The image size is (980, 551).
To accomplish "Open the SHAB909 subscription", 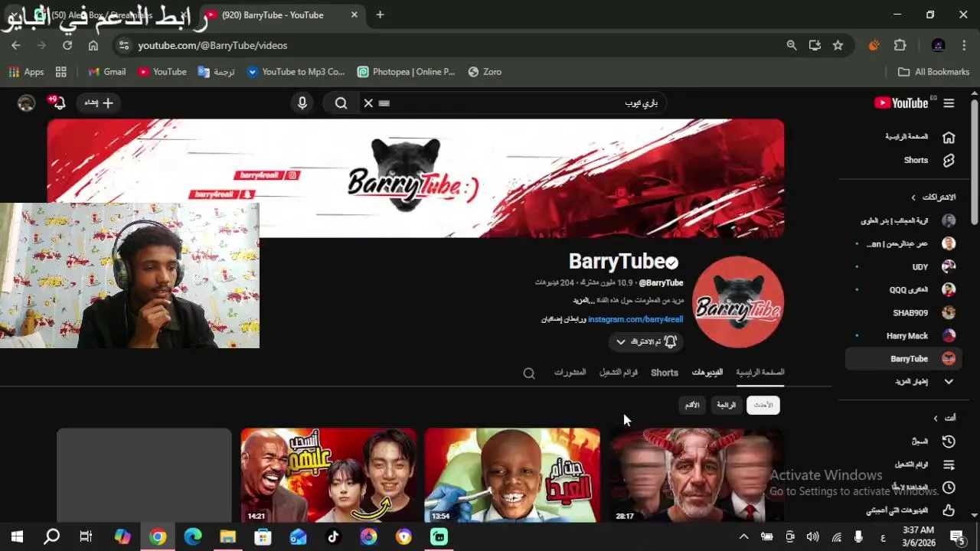I will pyautogui.click(x=903, y=313).
